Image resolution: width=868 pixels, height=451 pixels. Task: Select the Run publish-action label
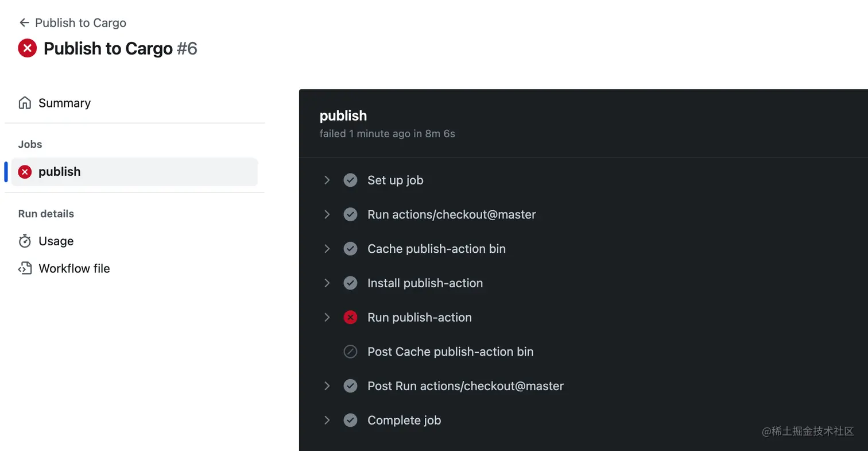point(419,317)
